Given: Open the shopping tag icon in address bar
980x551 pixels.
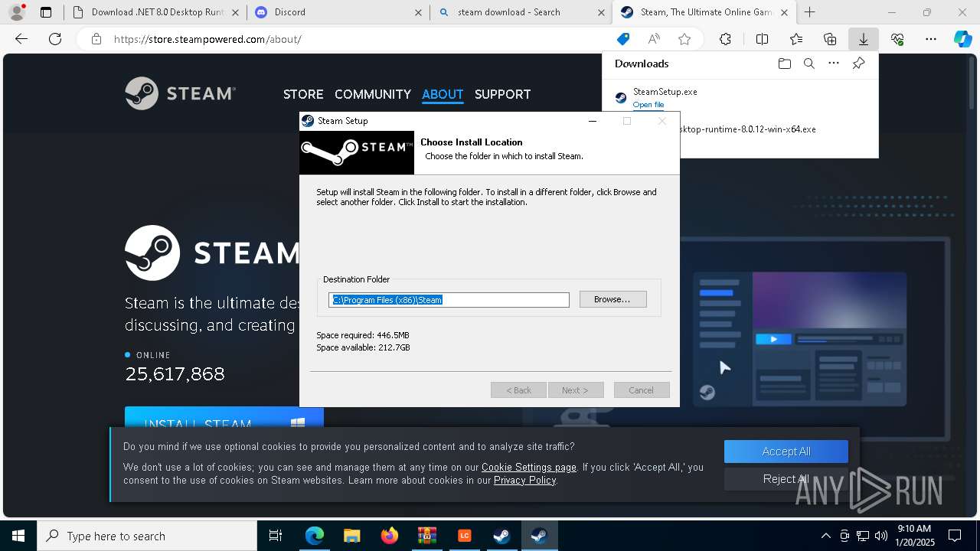Looking at the screenshot, I should tap(623, 39).
